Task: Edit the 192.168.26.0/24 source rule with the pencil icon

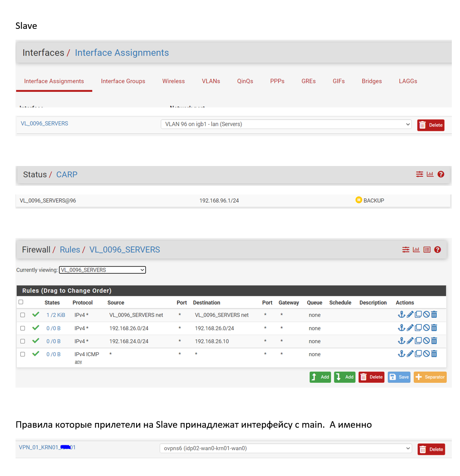Action: point(410,328)
